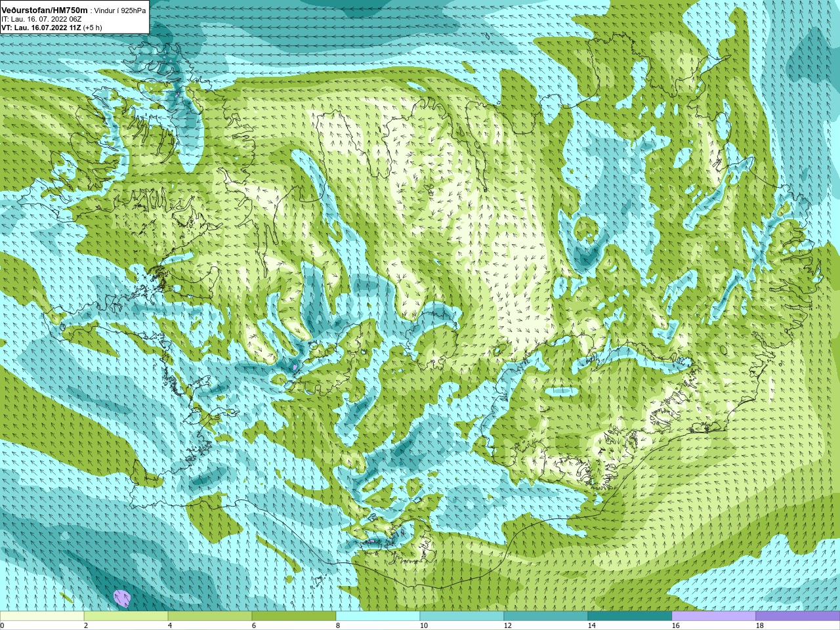This screenshot has width=840, height=630.
Task: Click the legend value "8"
Action: (338, 625)
